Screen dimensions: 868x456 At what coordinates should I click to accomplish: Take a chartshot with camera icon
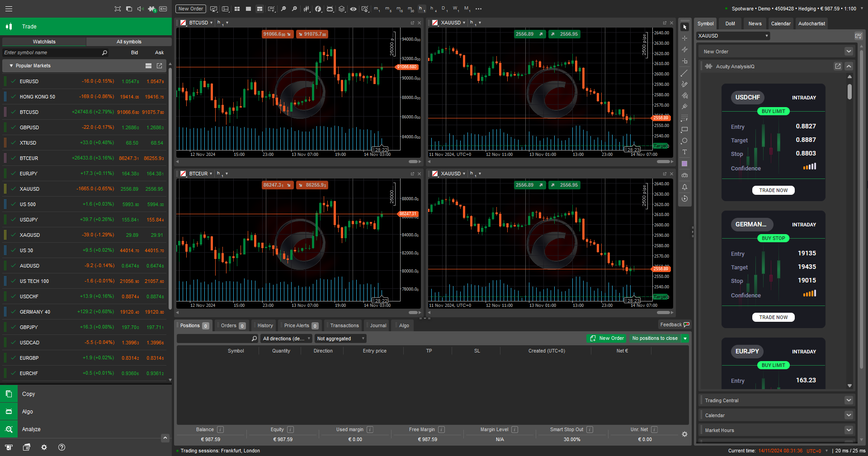click(684, 175)
